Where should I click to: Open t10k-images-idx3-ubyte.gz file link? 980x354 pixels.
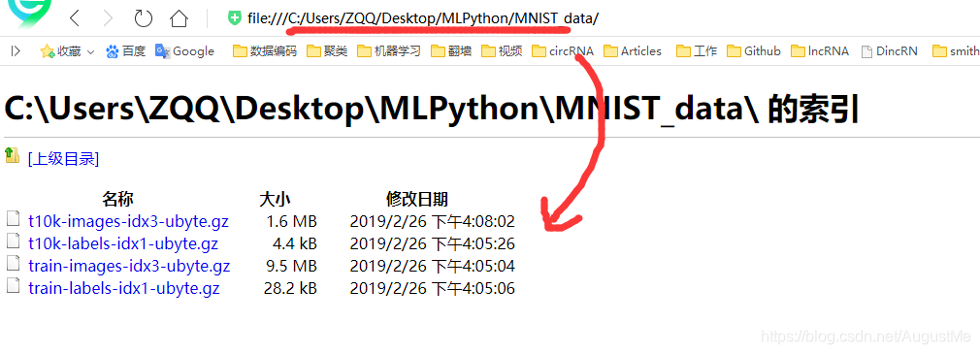pos(128,221)
